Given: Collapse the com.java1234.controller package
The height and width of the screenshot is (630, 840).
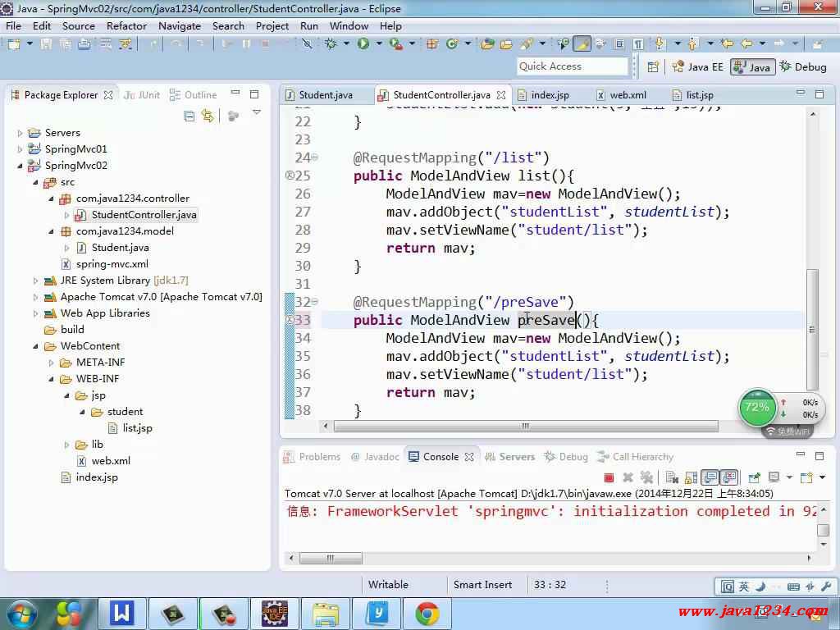Looking at the screenshot, I should click(51, 199).
